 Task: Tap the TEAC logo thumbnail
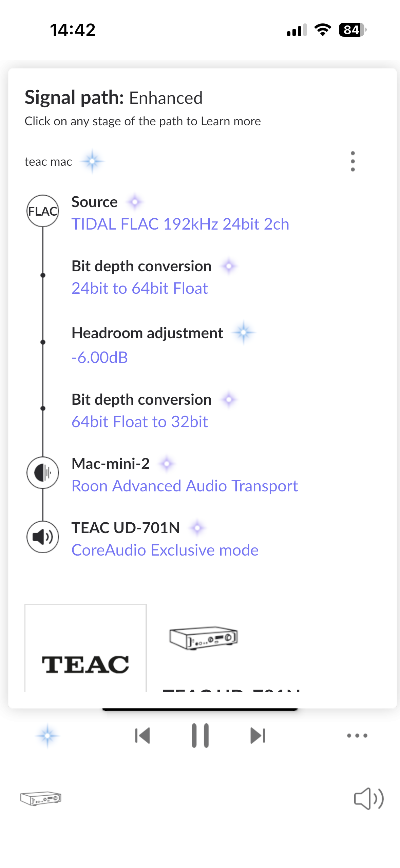[85, 648]
